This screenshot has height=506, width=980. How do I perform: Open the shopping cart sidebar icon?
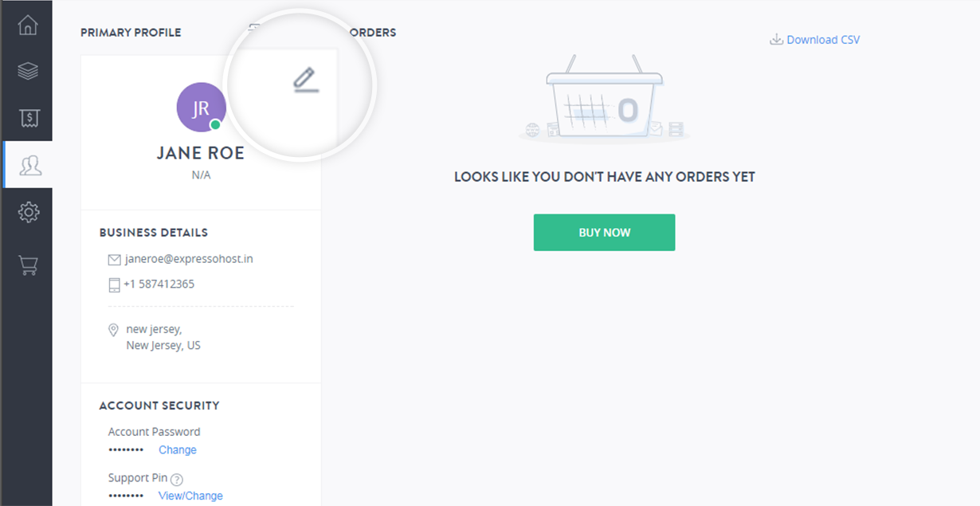(29, 265)
